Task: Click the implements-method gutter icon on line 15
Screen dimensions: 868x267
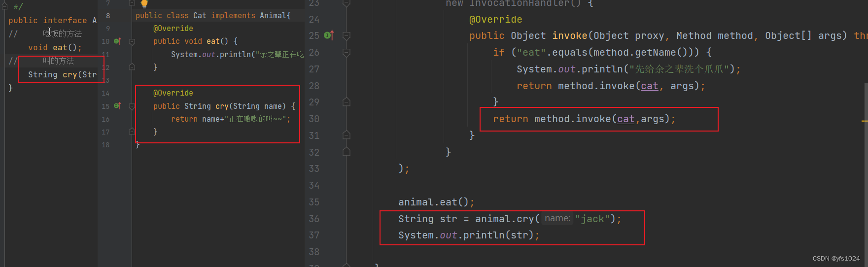Action: pyautogui.click(x=117, y=106)
